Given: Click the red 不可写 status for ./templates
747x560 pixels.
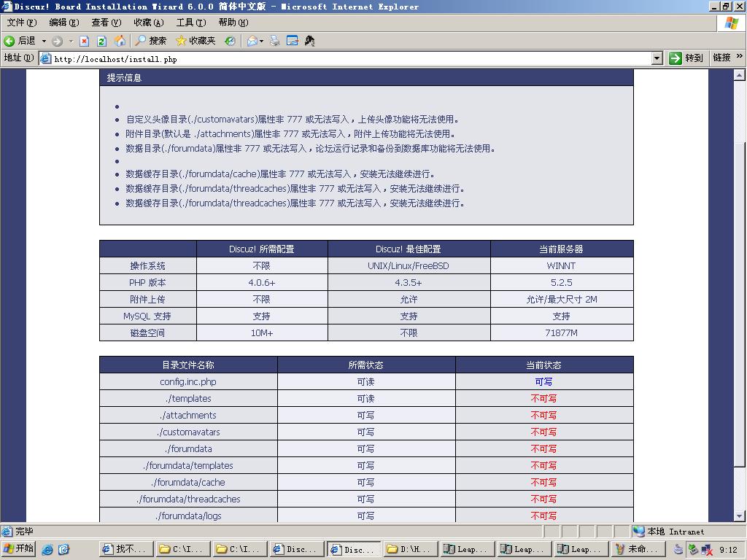Looking at the screenshot, I should point(543,399).
